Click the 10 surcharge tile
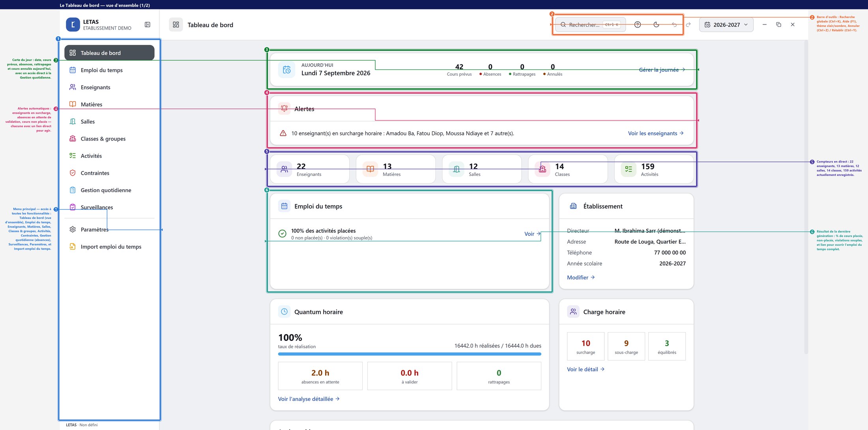This screenshot has height=430, width=868. pos(586,346)
